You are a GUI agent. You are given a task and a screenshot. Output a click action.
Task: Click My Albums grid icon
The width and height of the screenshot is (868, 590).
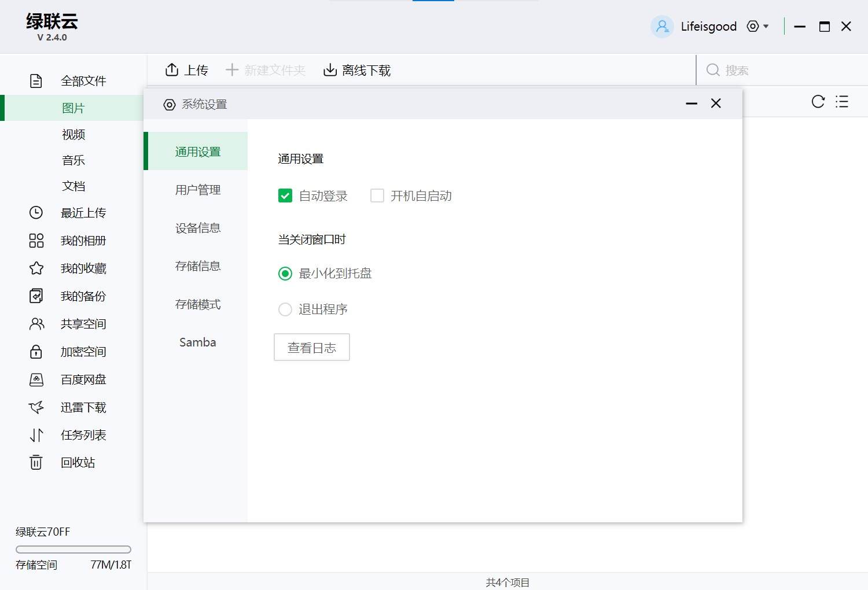point(36,241)
